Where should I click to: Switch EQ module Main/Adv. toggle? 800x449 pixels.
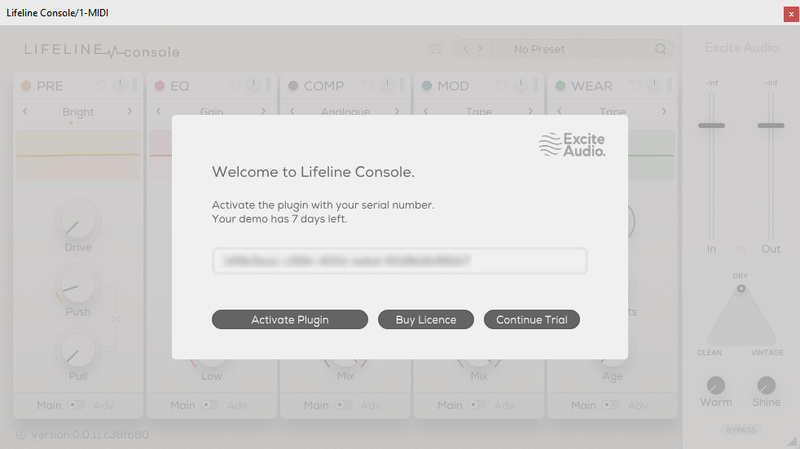click(x=210, y=405)
